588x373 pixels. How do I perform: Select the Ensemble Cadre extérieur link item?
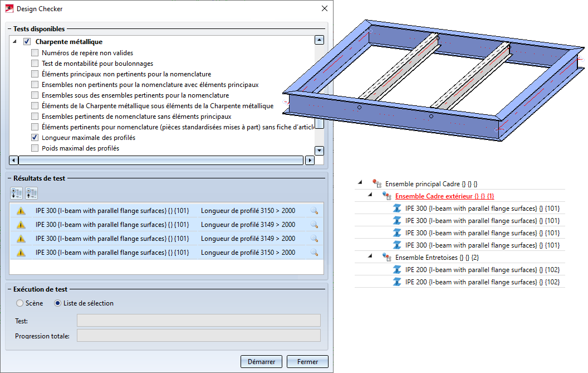coord(444,196)
